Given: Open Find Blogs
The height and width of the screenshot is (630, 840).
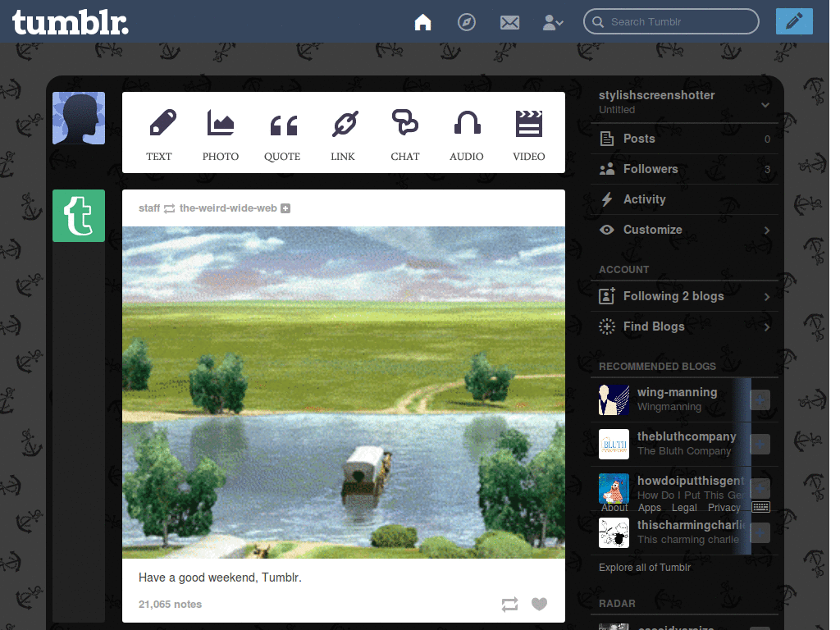Looking at the screenshot, I should (x=685, y=326).
